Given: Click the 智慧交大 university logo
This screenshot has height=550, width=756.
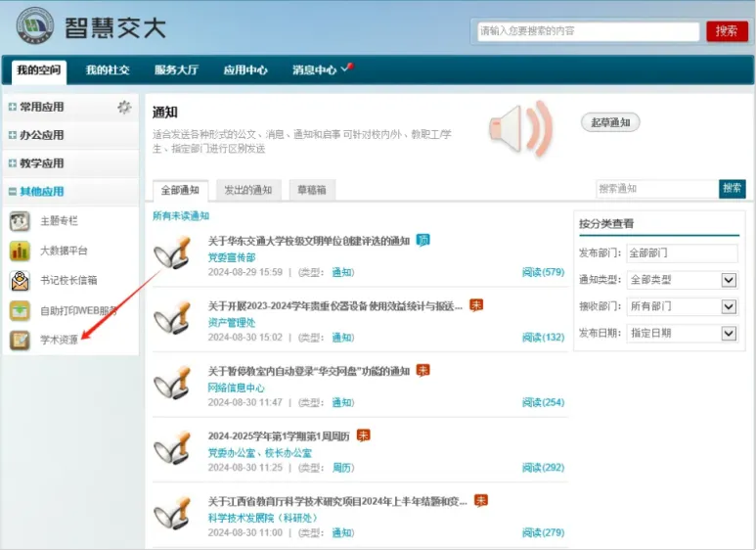Looking at the screenshot, I should (x=35, y=25).
